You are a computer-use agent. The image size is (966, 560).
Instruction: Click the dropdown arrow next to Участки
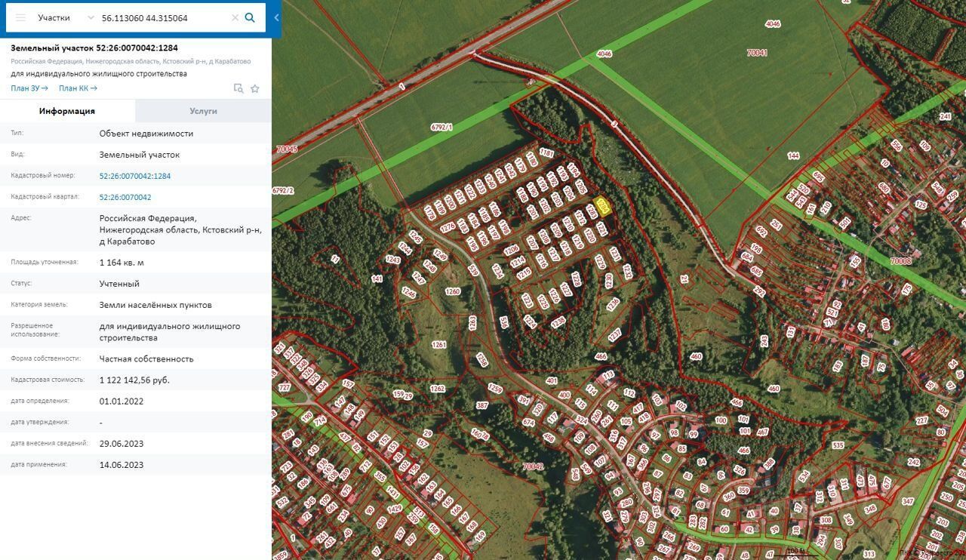[91, 17]
